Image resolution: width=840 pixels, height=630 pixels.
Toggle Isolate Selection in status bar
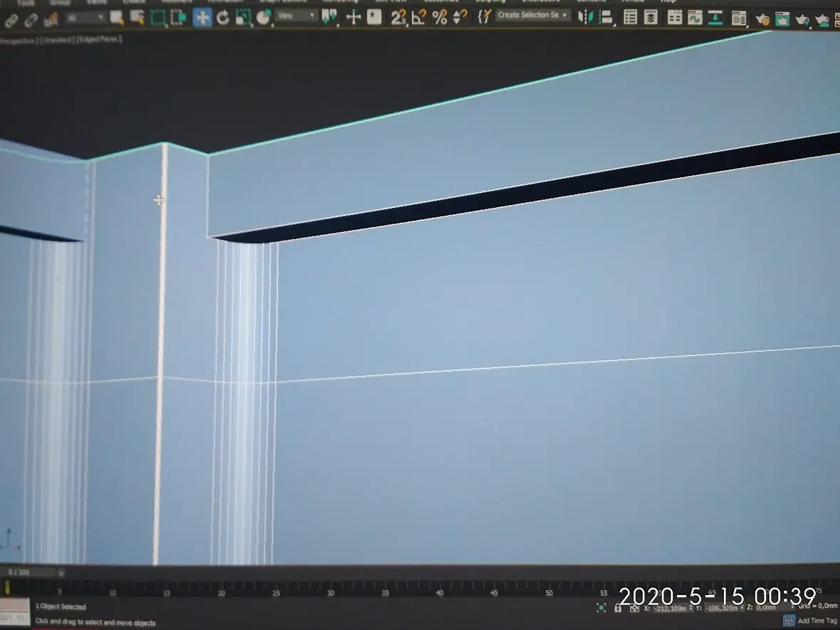pos(601,607)
